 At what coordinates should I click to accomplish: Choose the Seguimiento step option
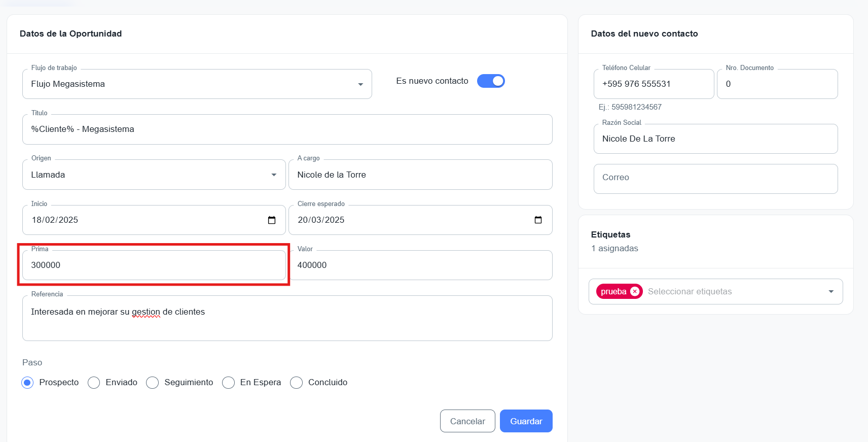tap(153, 383)
